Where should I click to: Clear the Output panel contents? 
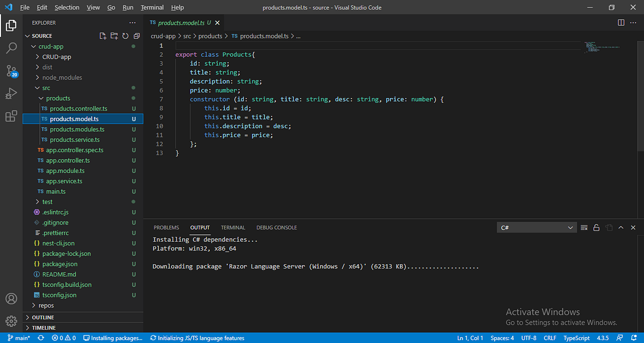(584, 227)
